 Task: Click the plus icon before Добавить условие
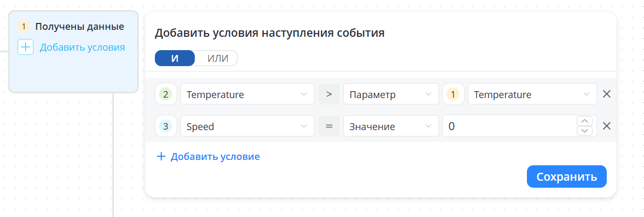161,157
